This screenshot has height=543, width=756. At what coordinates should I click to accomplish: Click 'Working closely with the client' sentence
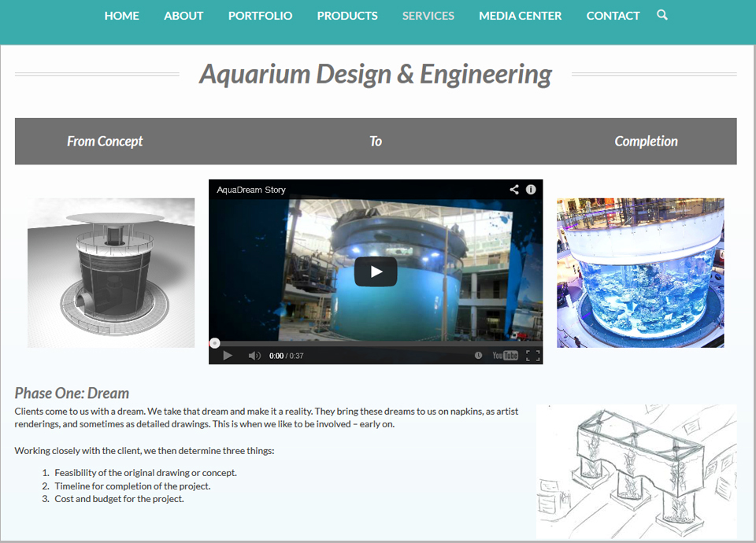pyautogui.click(x=144, y=451)
